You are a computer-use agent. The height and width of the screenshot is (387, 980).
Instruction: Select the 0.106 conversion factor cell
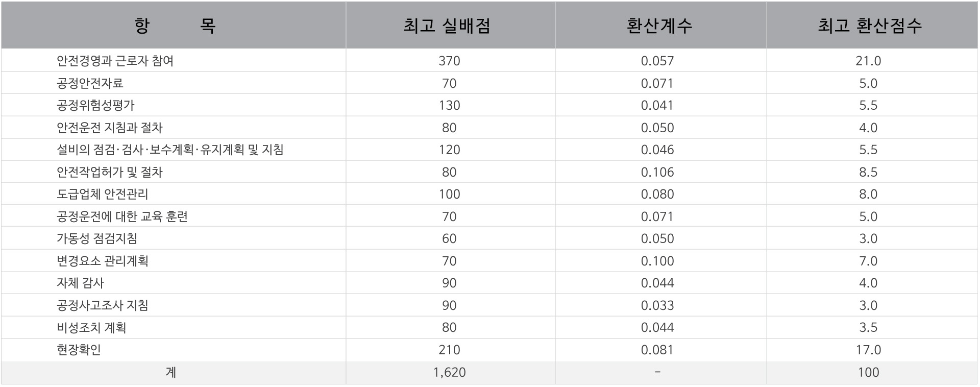click(657, 172)
